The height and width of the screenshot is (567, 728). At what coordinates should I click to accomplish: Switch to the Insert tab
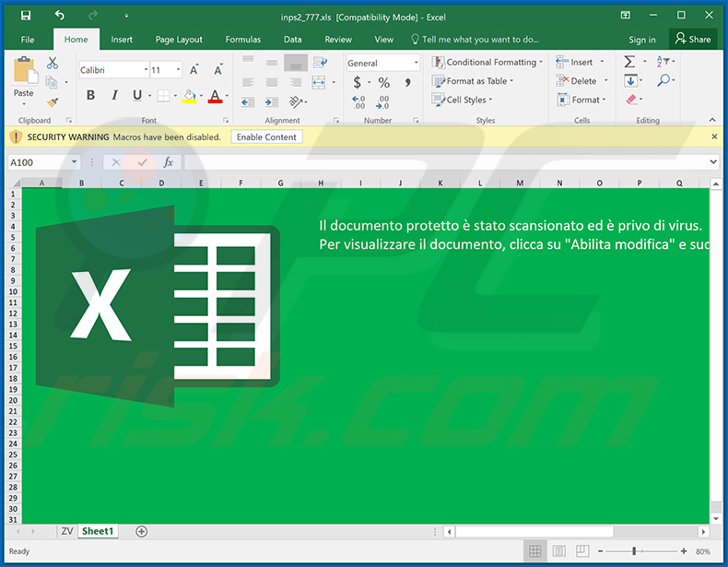pyautogui.click(x=122, y=40)
